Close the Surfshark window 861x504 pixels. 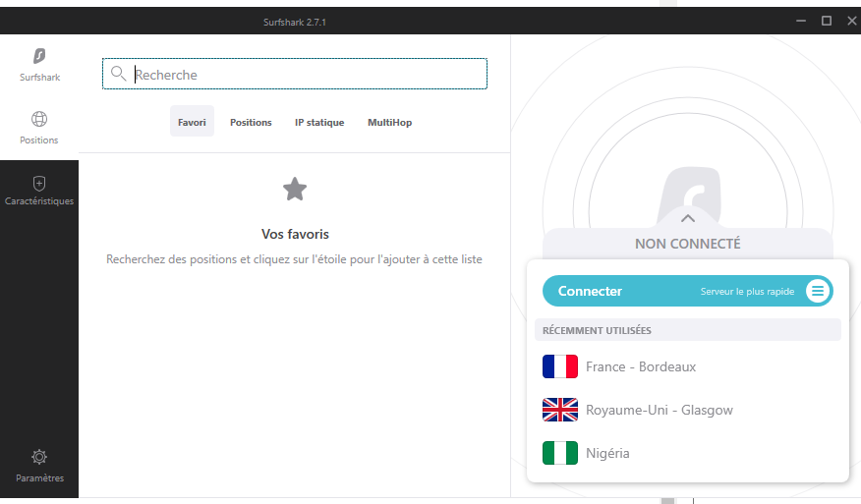852,21
